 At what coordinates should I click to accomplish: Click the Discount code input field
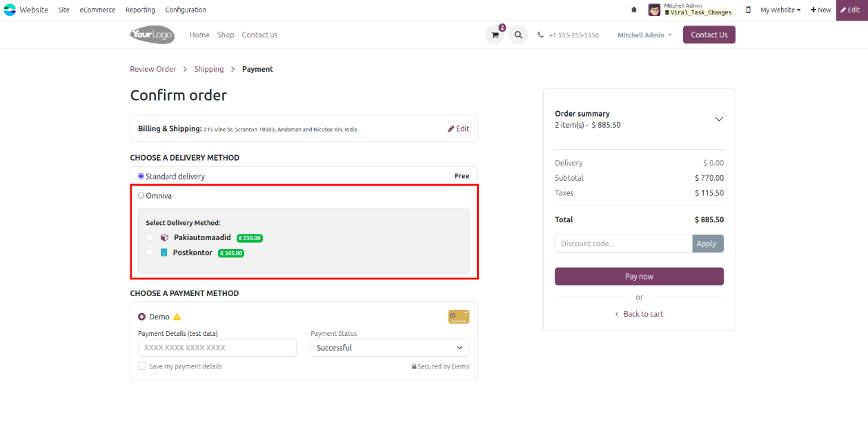pyautogui.click(x=623, y=244)
